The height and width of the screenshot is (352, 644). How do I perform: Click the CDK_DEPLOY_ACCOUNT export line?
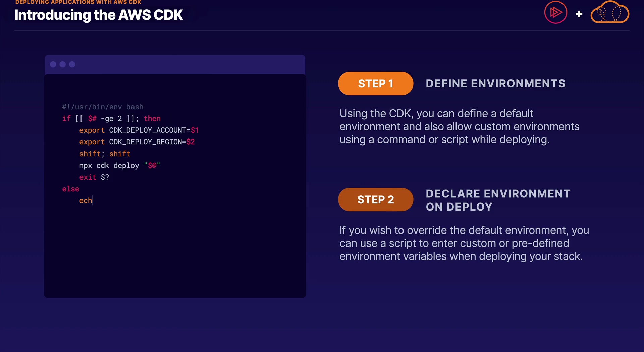tap(139, 130)
